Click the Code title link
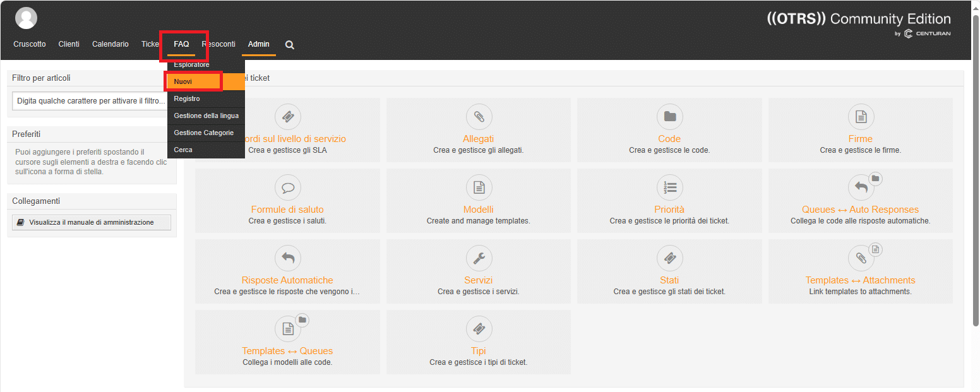 pyautogui.click(x=669, y=139)
